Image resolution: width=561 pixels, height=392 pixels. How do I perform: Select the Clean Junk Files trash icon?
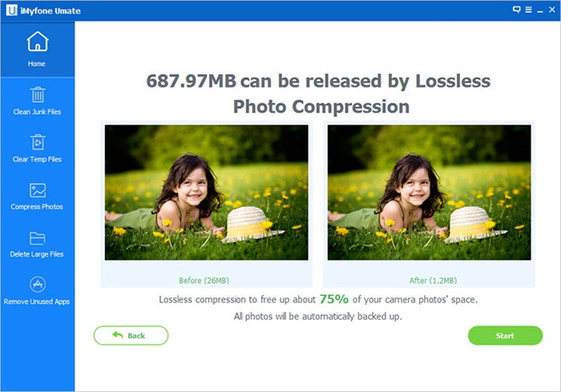37,95
